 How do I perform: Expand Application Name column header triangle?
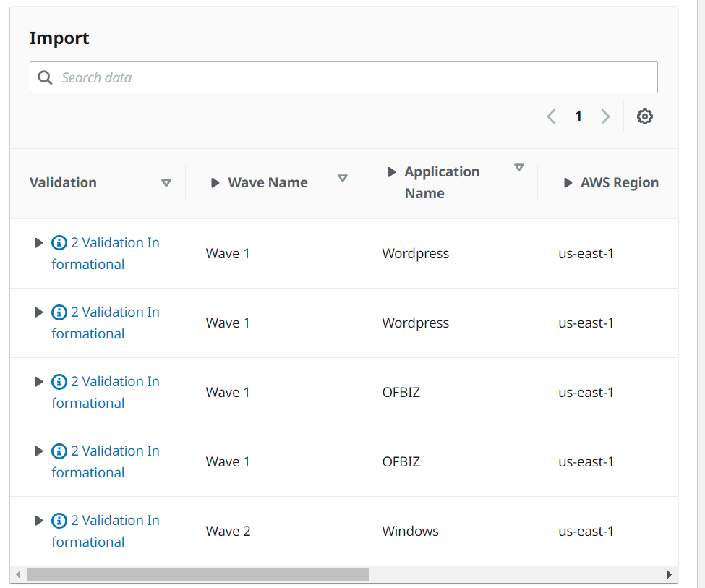tap(391, 172)
